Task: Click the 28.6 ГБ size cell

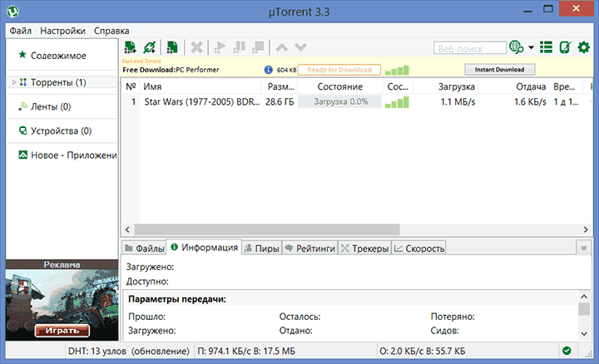Action: 280,102
